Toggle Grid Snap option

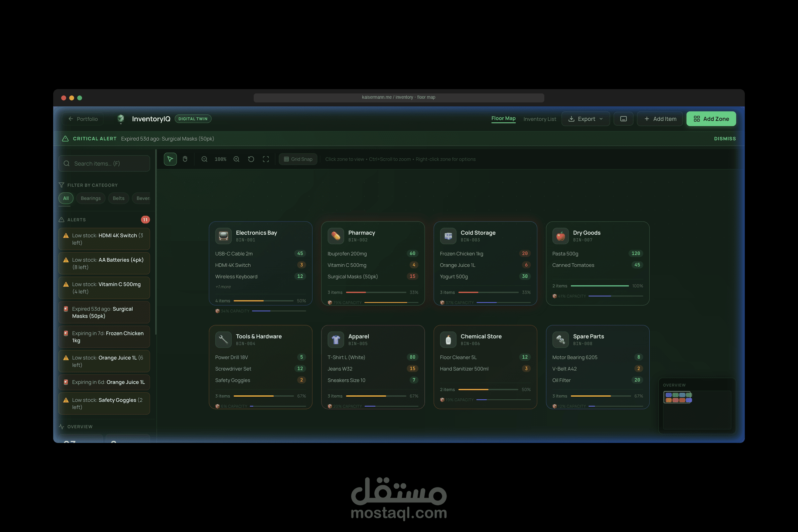coord(298,159)
